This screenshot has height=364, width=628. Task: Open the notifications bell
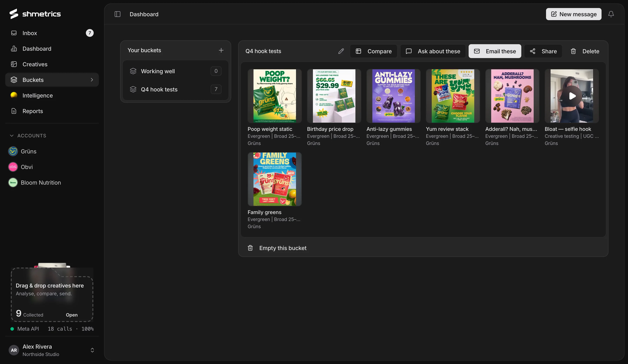coord(611,14)
